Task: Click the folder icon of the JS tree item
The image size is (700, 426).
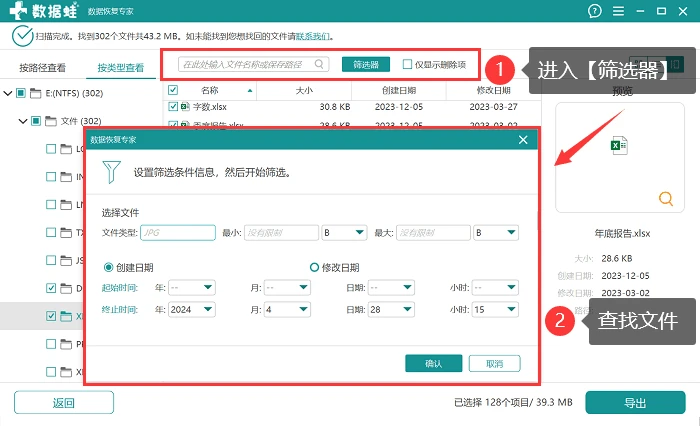Action: pos(66,260)
